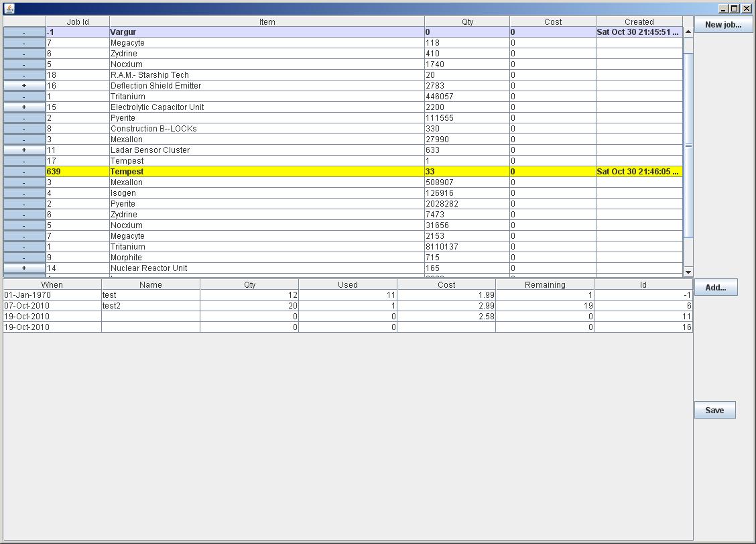Minimize the application window
756x544 pixels.
click(723, 9)
